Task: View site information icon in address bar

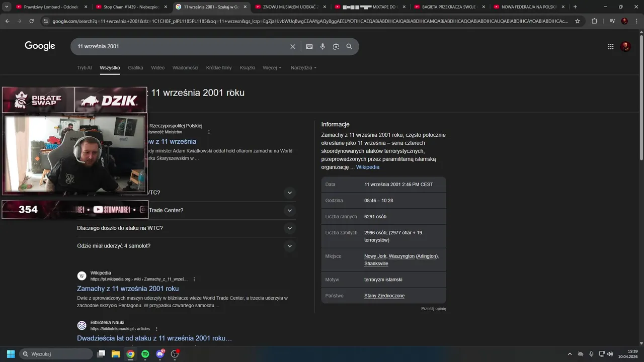Action: 46,21
